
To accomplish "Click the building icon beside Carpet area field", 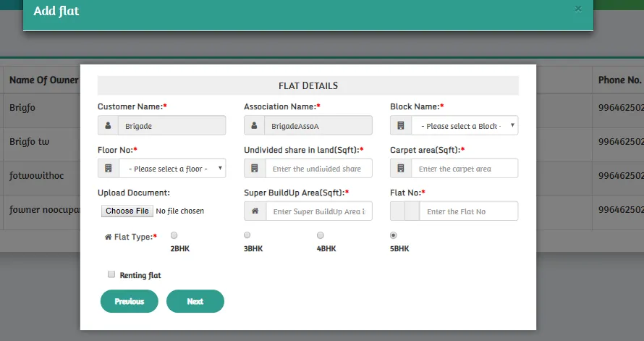I will point(401,169).
